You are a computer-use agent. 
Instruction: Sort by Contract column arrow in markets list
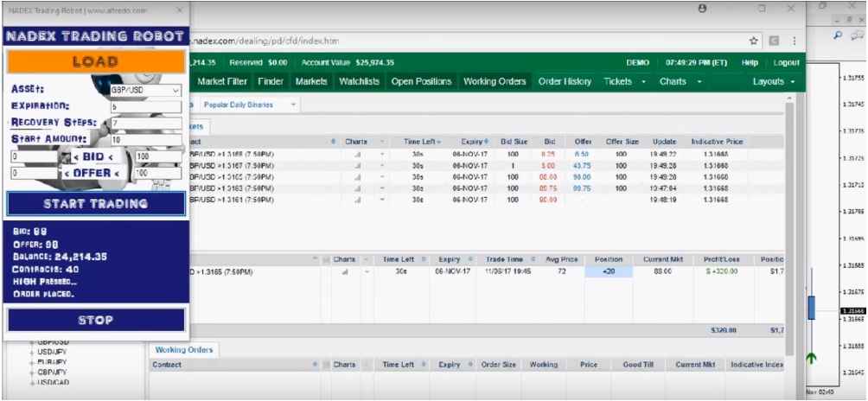pos(333,142)
